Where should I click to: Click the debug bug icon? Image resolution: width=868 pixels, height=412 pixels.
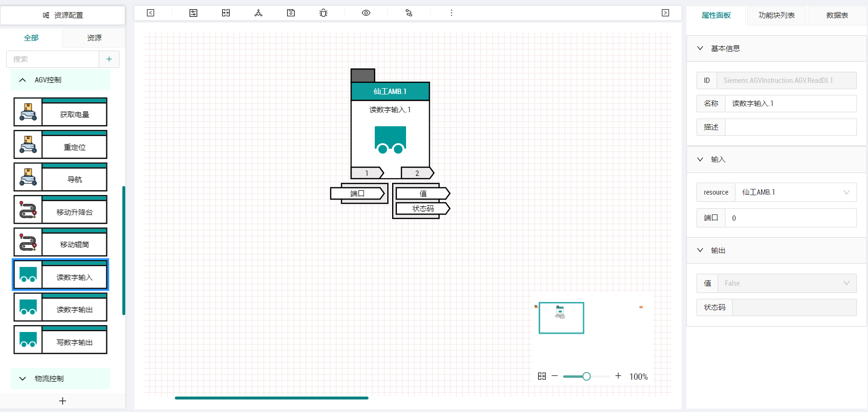click(323, 13)
